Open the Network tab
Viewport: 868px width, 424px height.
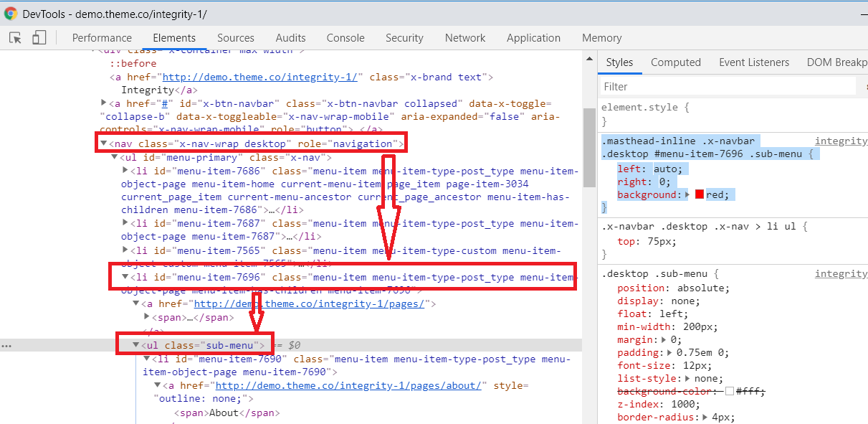click(x=465, y=38)
